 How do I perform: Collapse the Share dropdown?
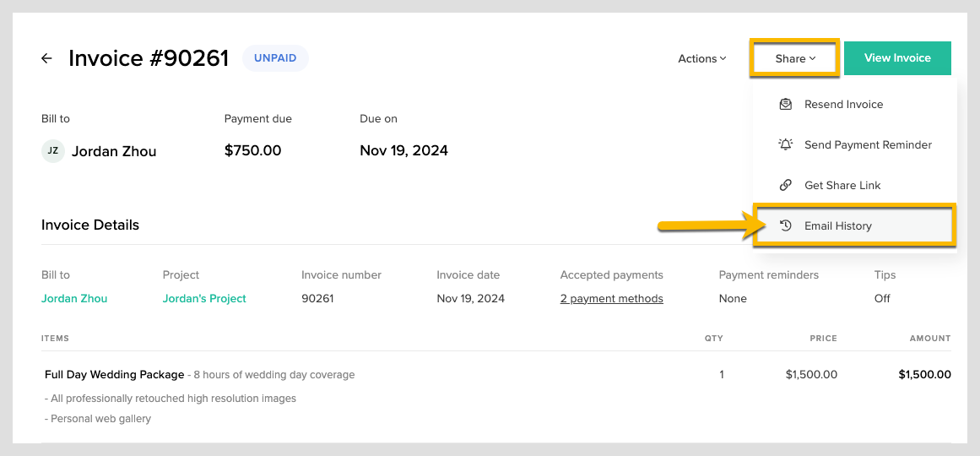795,58
